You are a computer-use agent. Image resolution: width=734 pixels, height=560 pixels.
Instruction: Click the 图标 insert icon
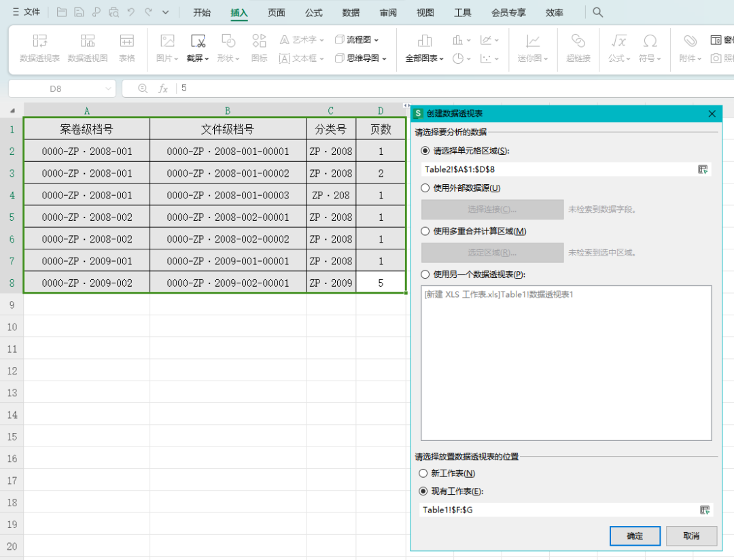260,48
